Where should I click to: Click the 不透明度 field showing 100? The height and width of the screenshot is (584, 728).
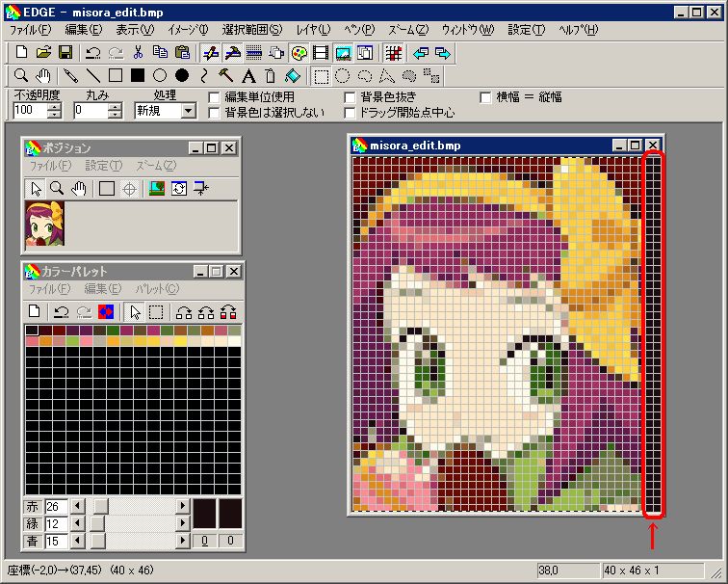tap(31, 111)
